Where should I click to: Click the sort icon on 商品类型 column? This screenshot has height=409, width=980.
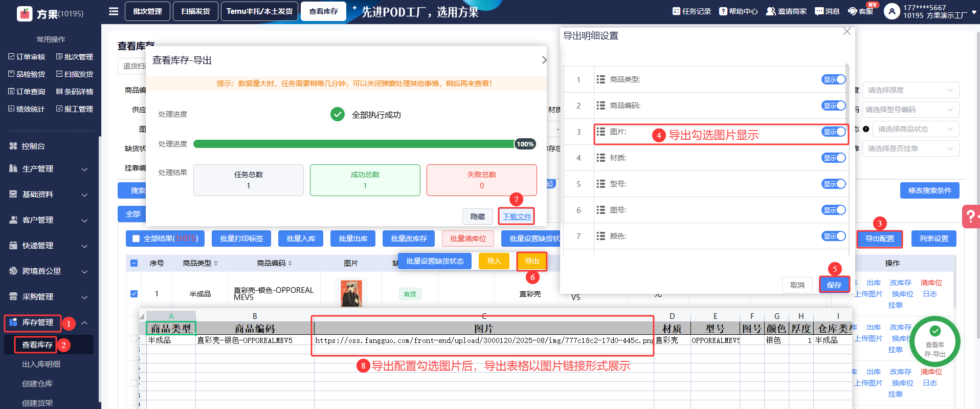216,263
